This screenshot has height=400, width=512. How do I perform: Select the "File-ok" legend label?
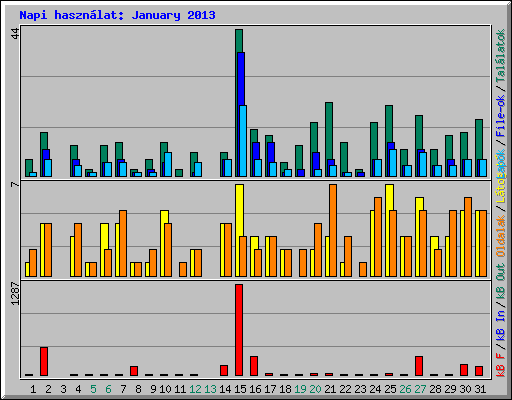(x=501, y=116)
